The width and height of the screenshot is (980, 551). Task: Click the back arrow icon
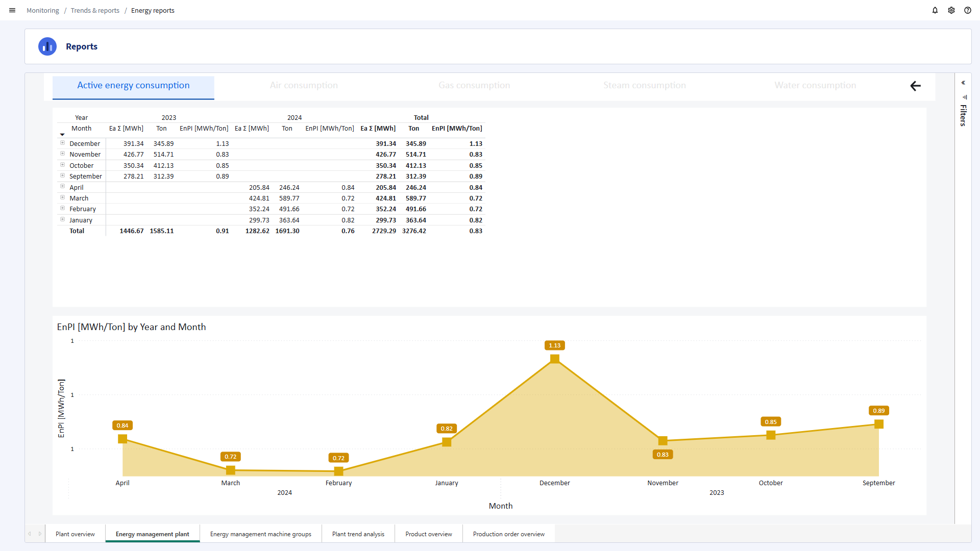click(x=915, y=86)
